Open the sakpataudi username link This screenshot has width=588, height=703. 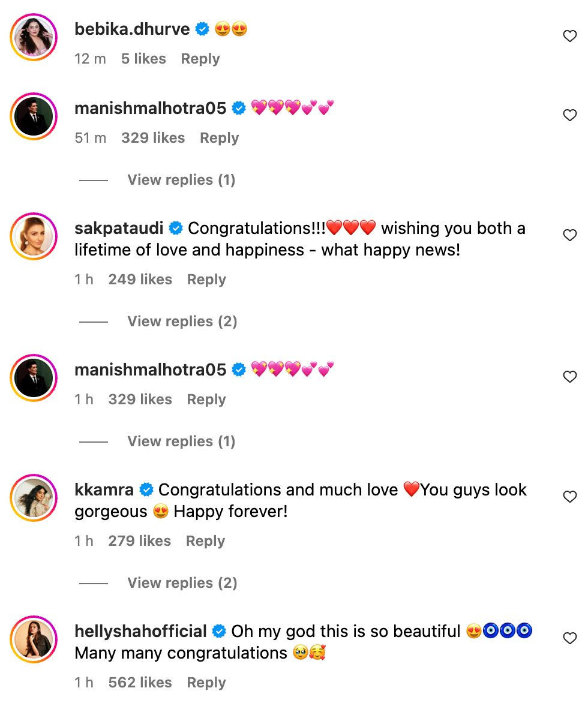click(x=119, y=228)
